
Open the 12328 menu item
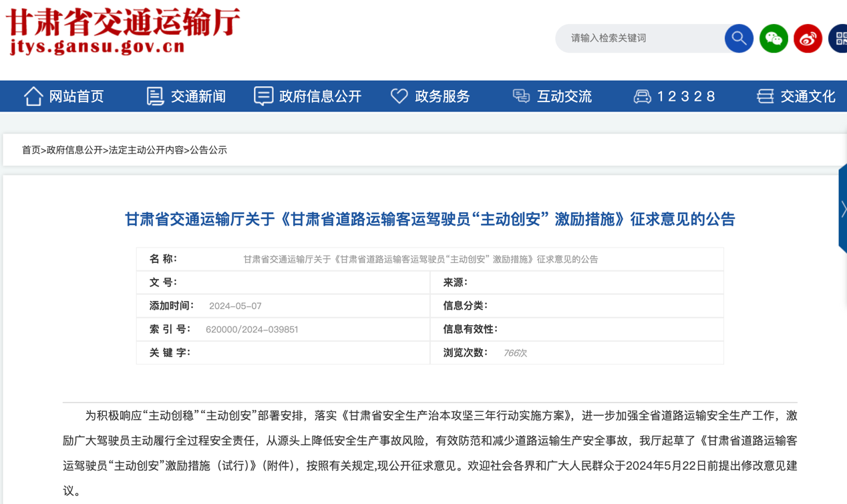[686, 97]
